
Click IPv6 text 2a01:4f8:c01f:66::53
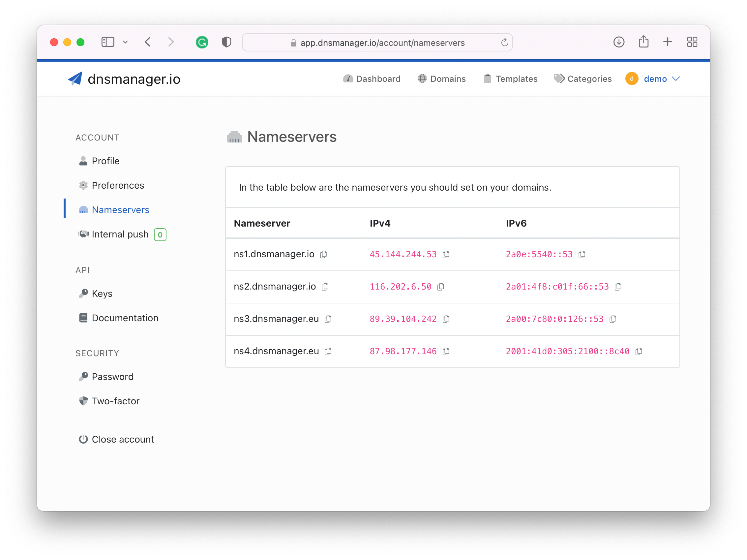tap(557, 287)
